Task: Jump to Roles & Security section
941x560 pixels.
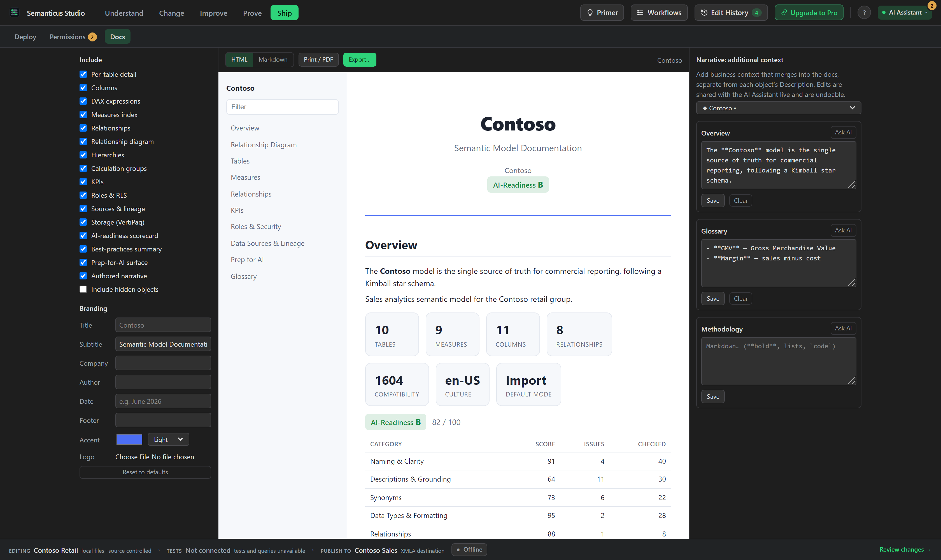Action: point(255,227)
